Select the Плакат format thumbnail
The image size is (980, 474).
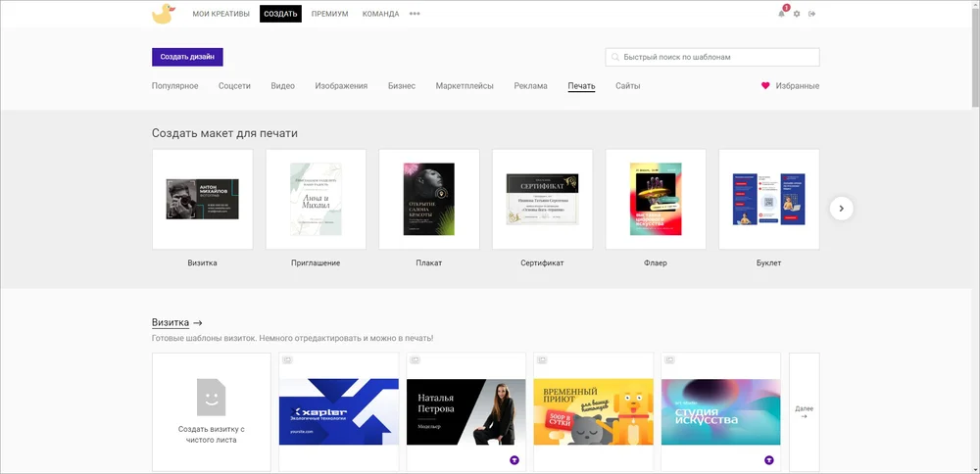429,199
